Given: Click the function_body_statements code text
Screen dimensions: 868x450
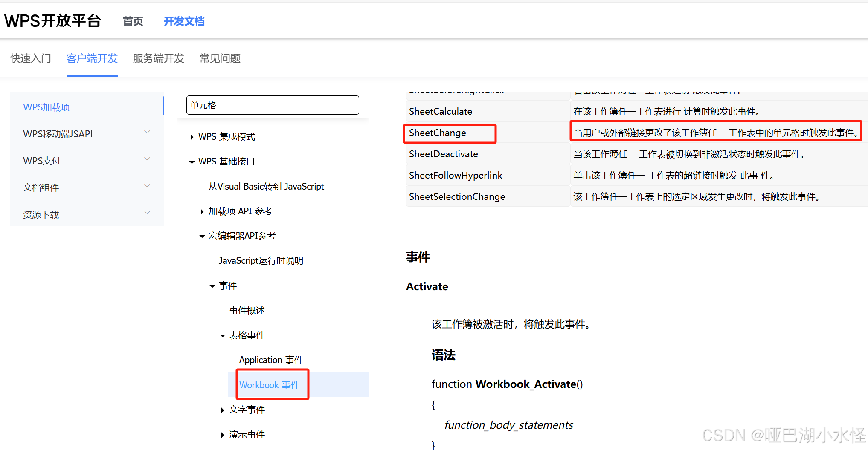Looking at the screenshot, I should coord(508,425).
